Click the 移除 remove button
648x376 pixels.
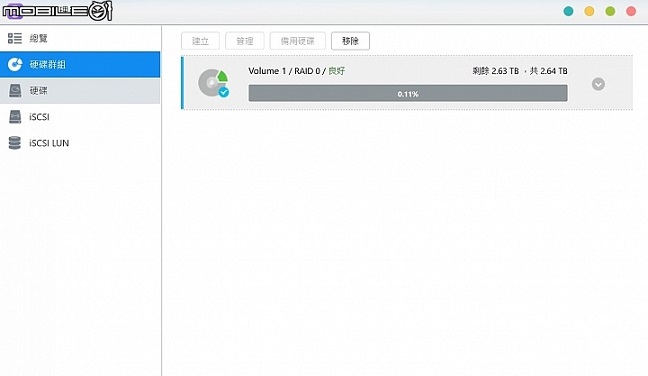coord(350,41)
